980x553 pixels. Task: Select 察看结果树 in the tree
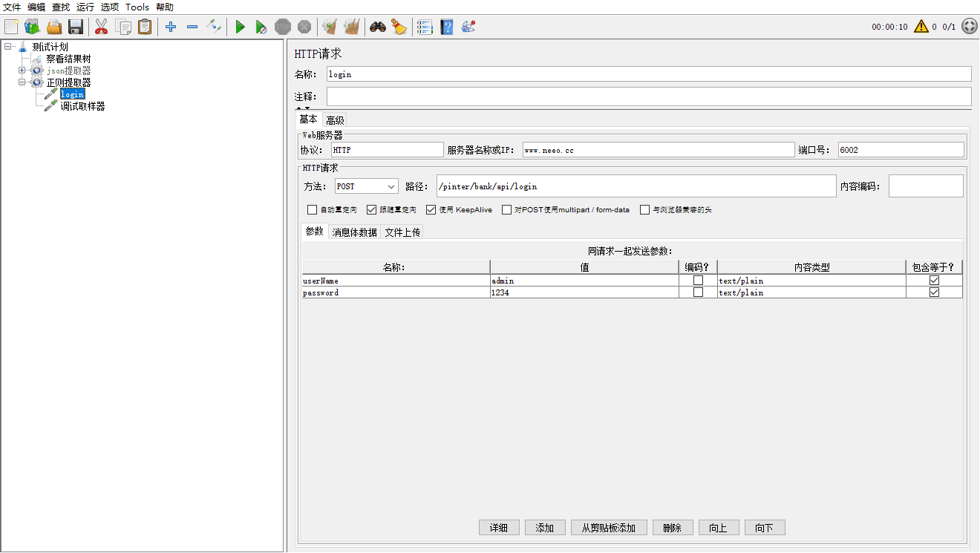[68, 59]
